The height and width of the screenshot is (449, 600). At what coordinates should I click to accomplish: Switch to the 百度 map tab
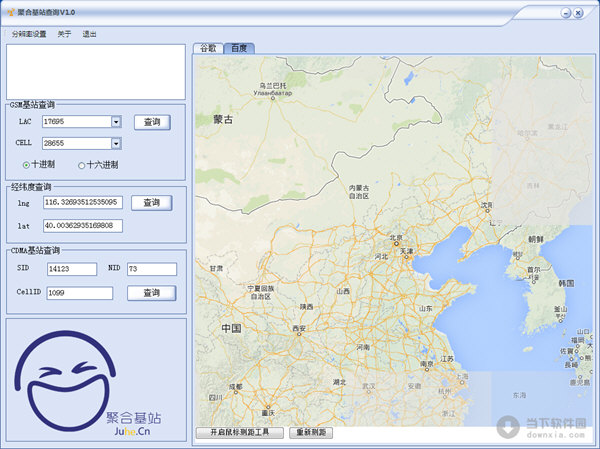tap(239, 48)
